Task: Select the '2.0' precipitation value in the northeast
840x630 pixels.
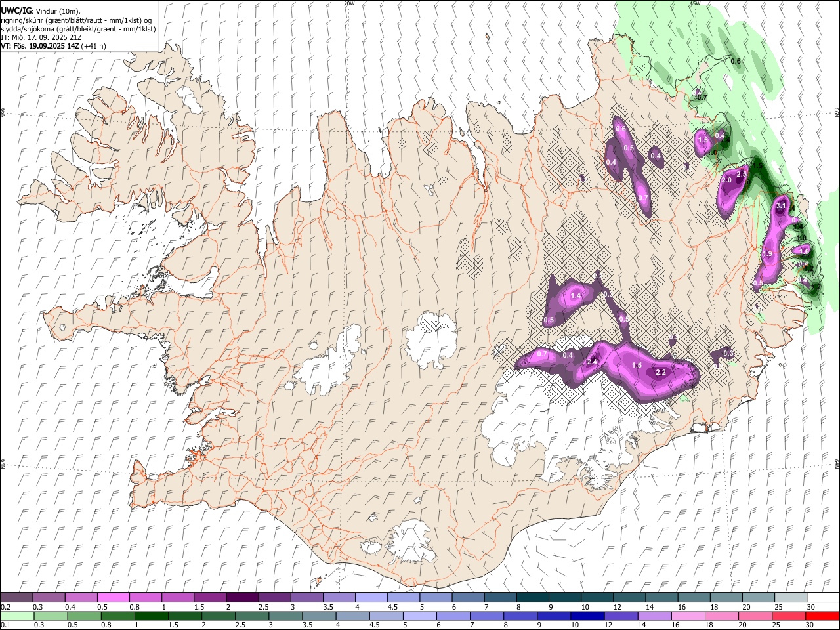Action: pos(726,180)
